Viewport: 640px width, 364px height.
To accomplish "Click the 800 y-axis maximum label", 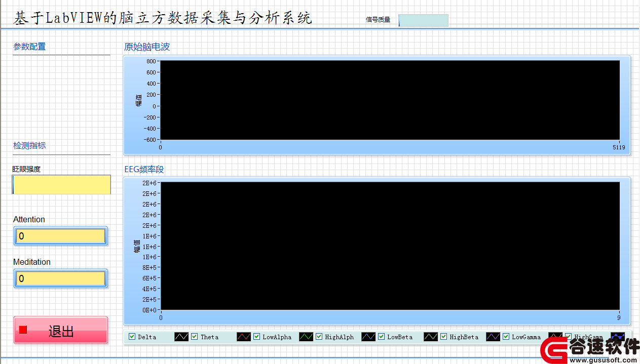I will (151, 61).
